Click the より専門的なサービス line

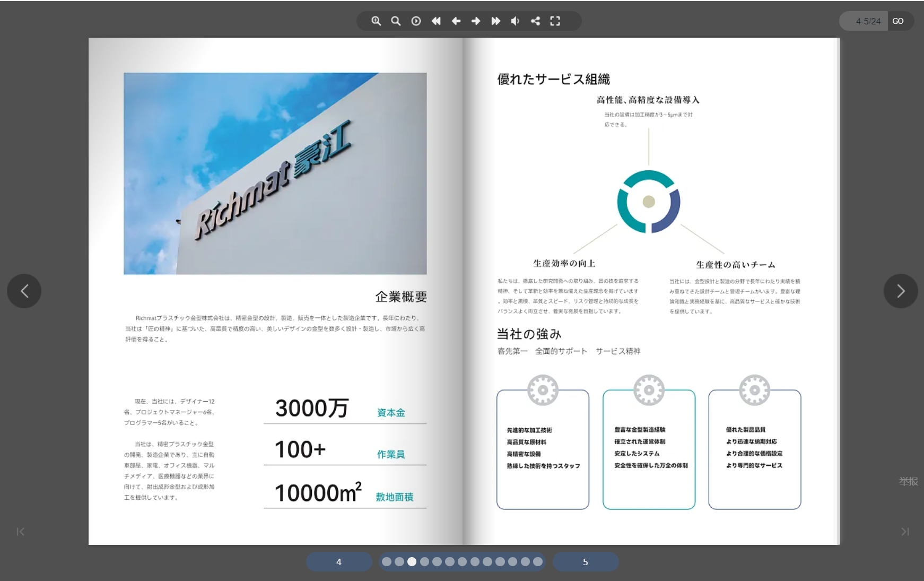click(x=754, y=465)
